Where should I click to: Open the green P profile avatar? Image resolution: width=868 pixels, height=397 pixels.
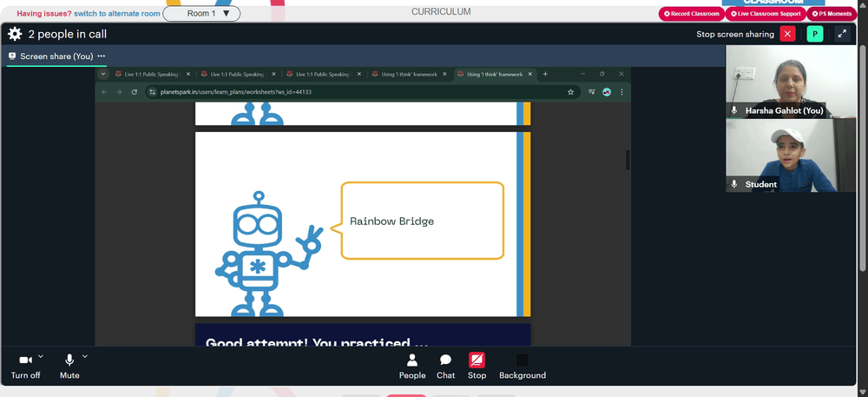click(815, 35)
